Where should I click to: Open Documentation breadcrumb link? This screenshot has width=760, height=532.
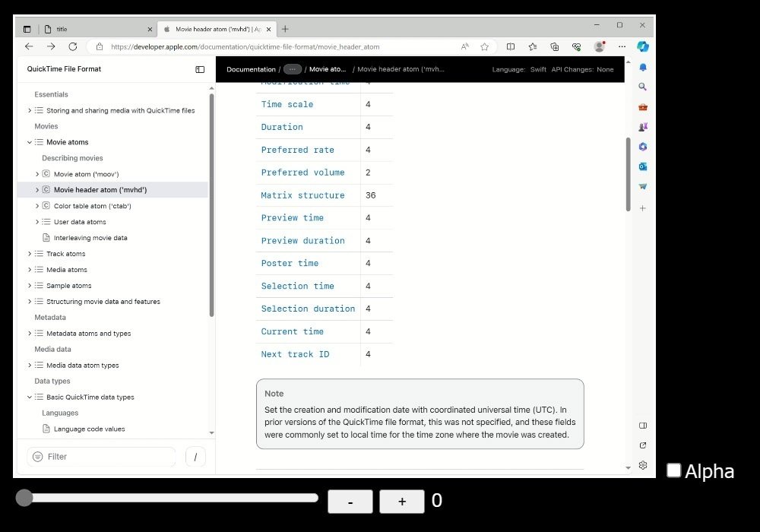(x=251, y=69)
